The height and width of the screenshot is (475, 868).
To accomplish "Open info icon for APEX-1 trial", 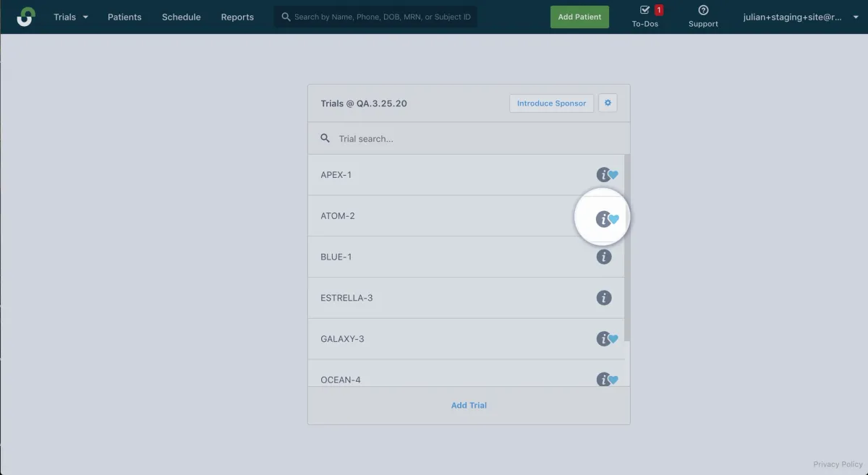I will (x=602, y=175).
